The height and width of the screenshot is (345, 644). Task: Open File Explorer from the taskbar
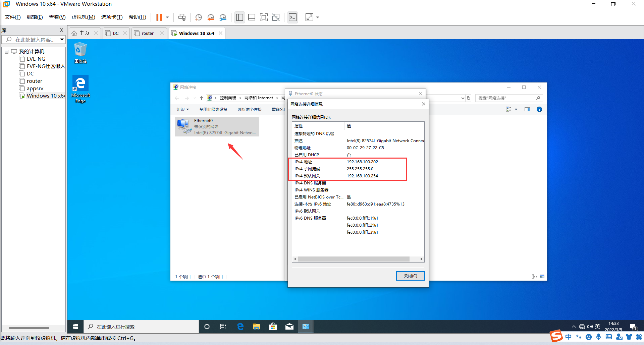coord(257,327)
